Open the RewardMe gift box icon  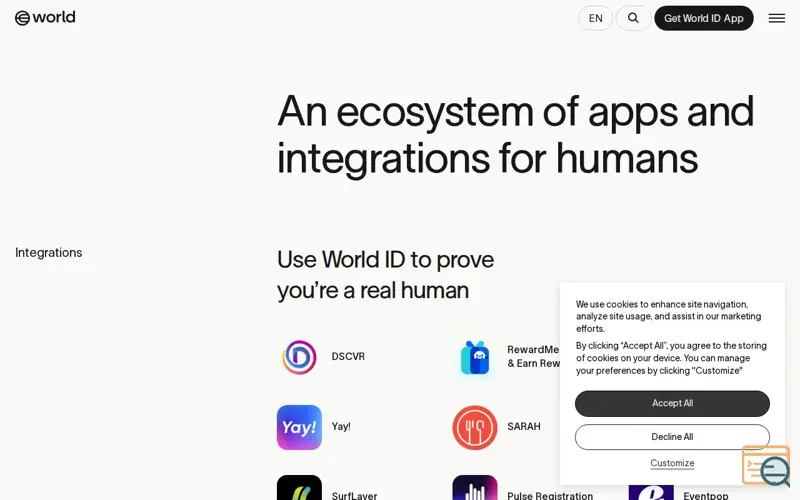pos(475,357)
